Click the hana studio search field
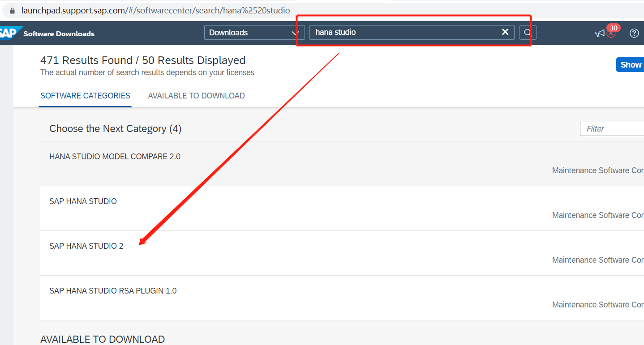 click(403, 33)
